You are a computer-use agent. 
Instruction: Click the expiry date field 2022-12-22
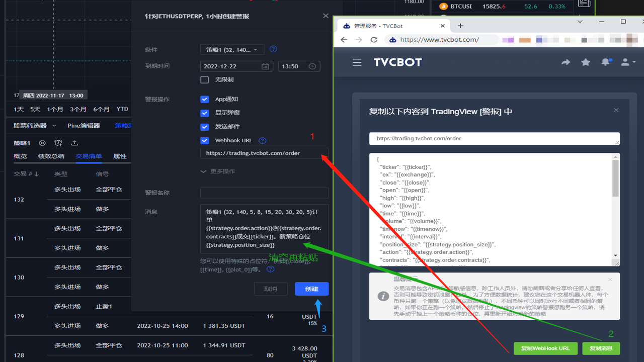[236, 66]
